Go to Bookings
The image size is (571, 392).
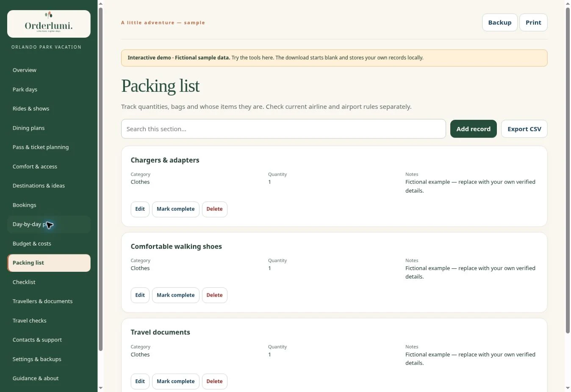(49, 205)
